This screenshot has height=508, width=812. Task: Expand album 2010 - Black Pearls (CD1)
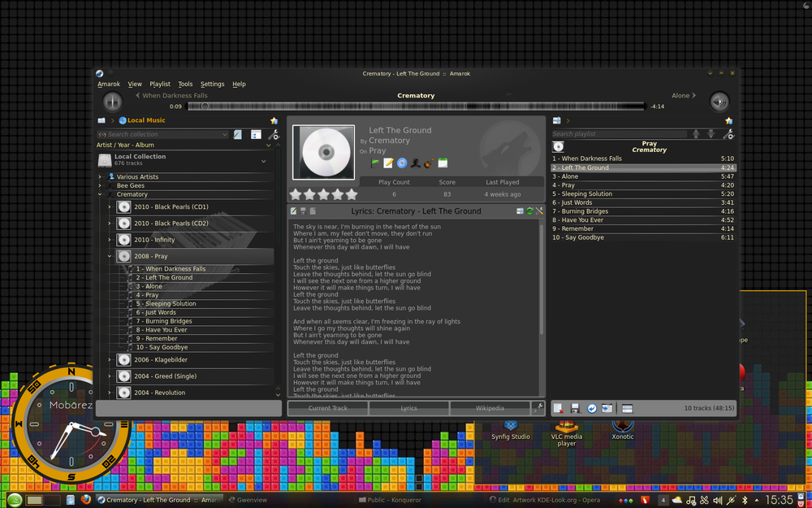click(x=110, y=206)
